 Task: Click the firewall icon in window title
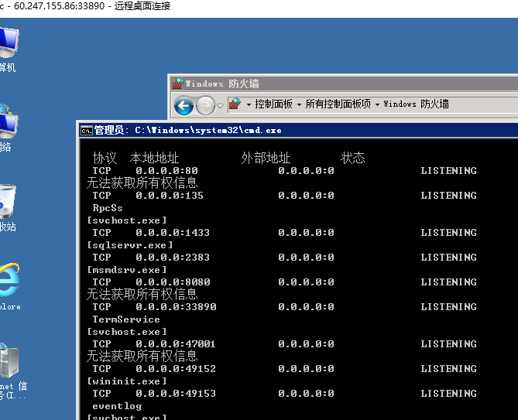click(x=178, y=84)
